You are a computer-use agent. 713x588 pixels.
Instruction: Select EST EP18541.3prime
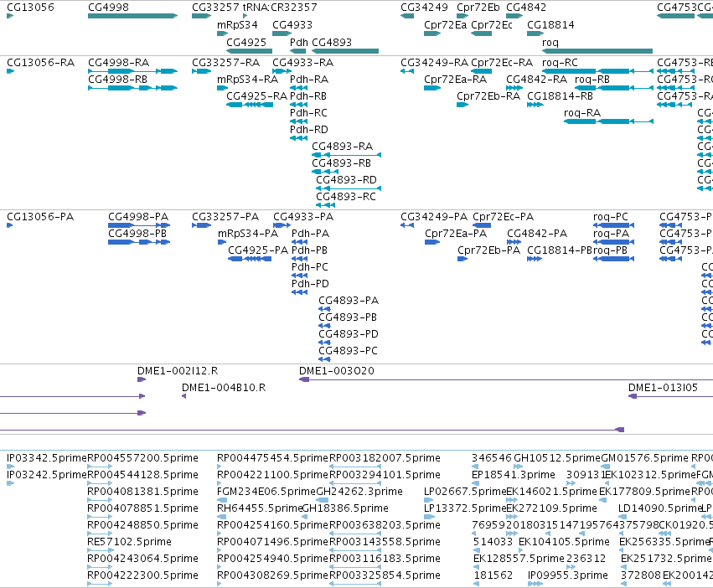click(514, 475)
